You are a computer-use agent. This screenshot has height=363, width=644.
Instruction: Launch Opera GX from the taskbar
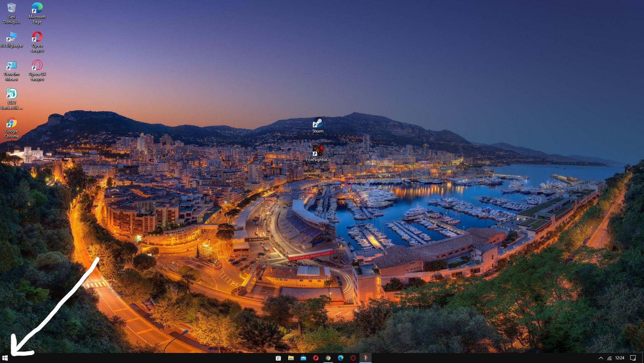353,358
